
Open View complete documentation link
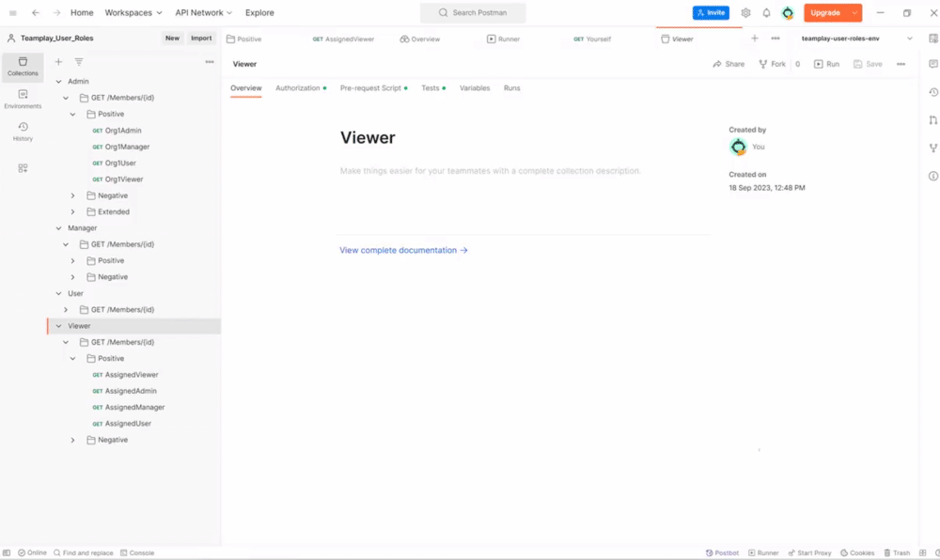click(403, 250)
